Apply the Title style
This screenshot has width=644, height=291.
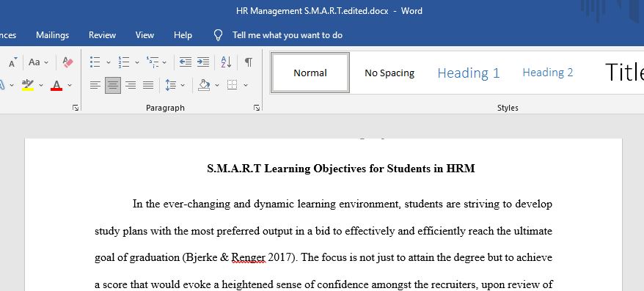tap(624, 73)
